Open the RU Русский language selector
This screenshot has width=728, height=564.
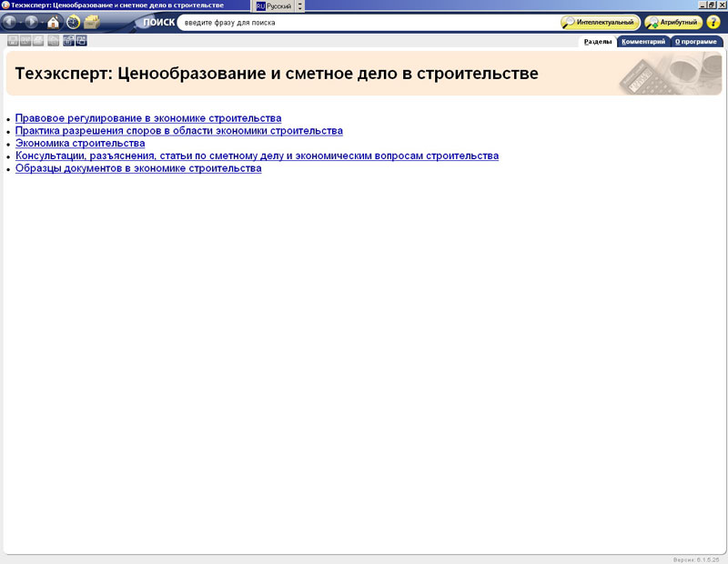(274, 5)
